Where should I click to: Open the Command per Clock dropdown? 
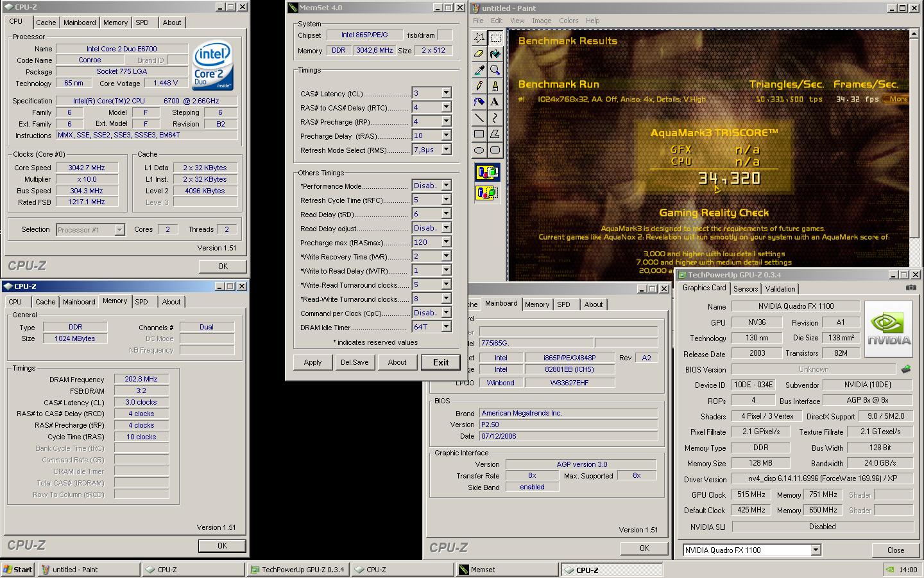446,313
